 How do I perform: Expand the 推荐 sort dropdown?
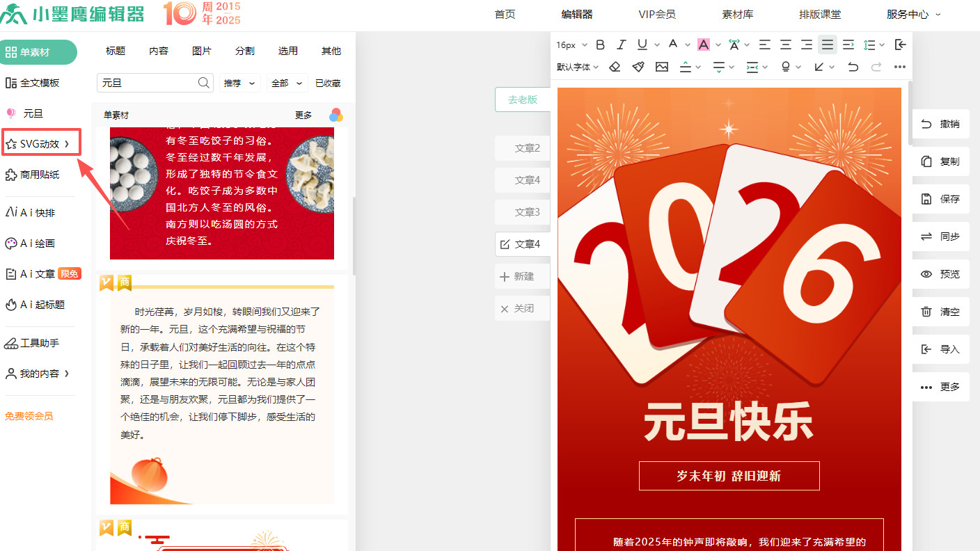click(x=239, y=83)
